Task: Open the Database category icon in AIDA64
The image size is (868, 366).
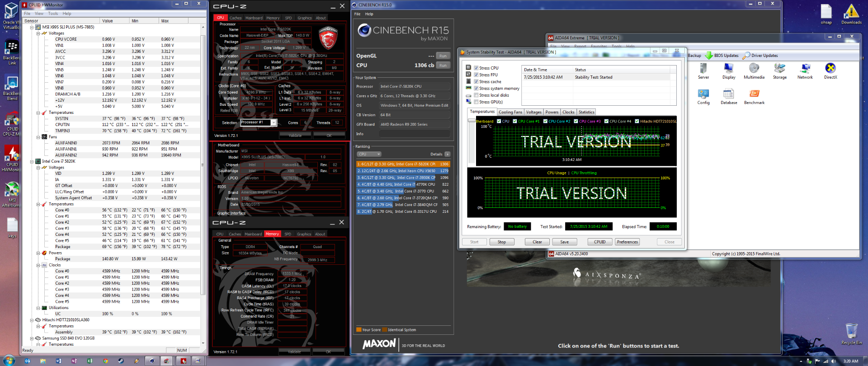Action: coord(729,97)
